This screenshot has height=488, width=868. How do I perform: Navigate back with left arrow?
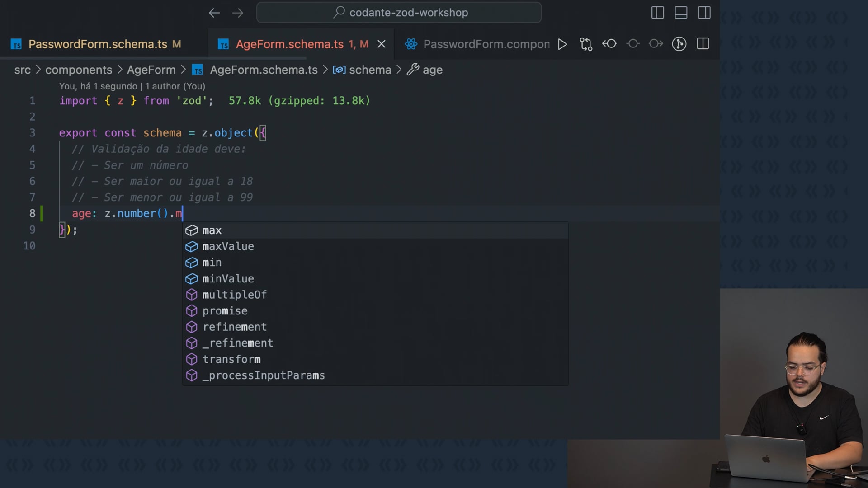[x=214, y=13]
